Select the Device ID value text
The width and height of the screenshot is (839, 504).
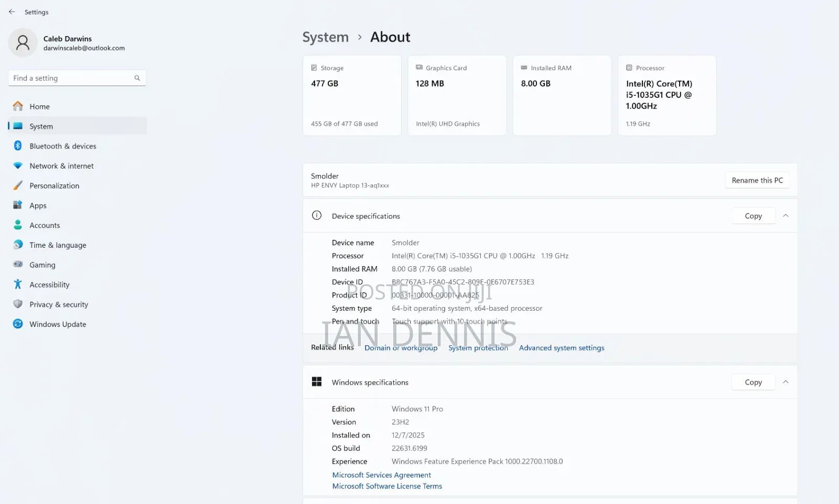point(463,282)
